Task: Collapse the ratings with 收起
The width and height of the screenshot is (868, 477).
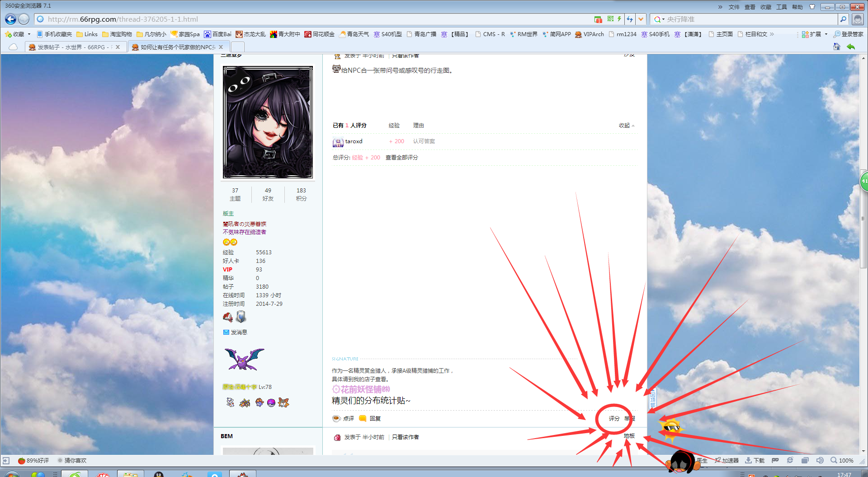Action: pos(627,126)
